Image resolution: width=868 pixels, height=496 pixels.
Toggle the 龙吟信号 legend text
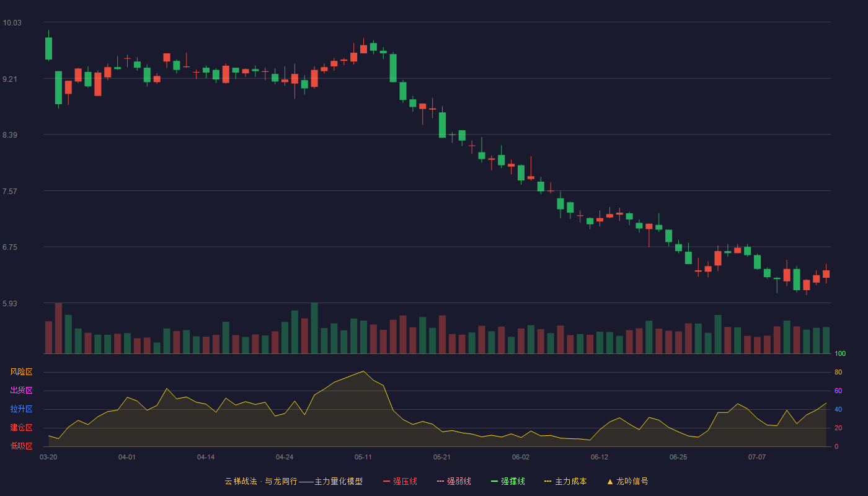click(632, 481)
